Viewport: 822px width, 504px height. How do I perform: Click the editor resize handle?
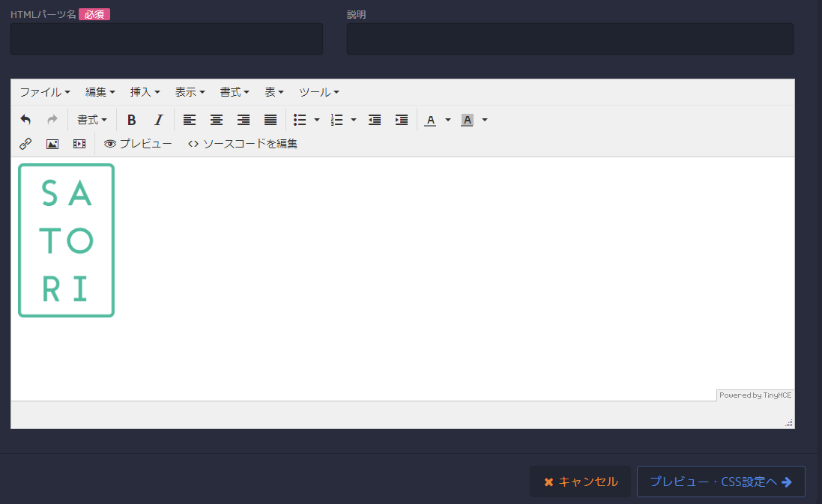point(789,423)
